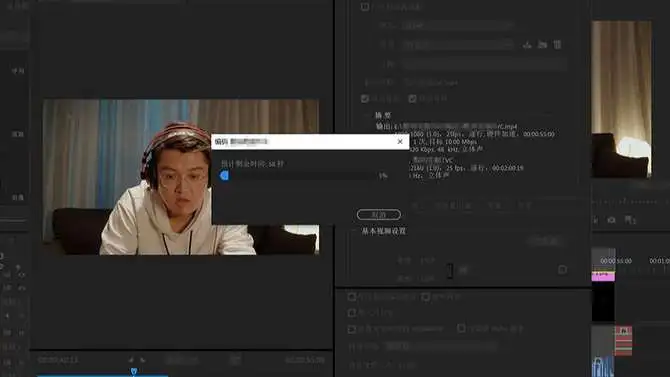Enable the first bottom render option checkbox

352,297
